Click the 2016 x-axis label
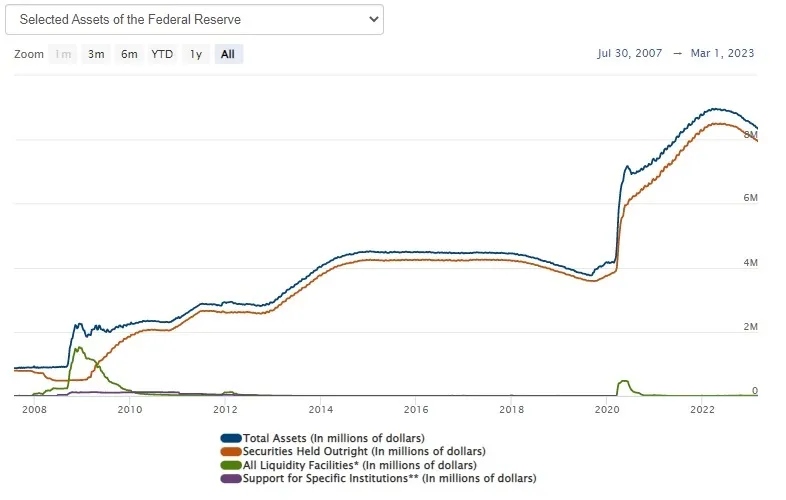The width and height of the screenshot is (786, 500). 416,410
